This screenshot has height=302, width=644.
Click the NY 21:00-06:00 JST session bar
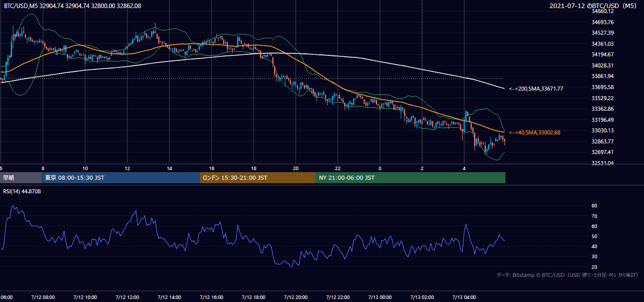411,178
